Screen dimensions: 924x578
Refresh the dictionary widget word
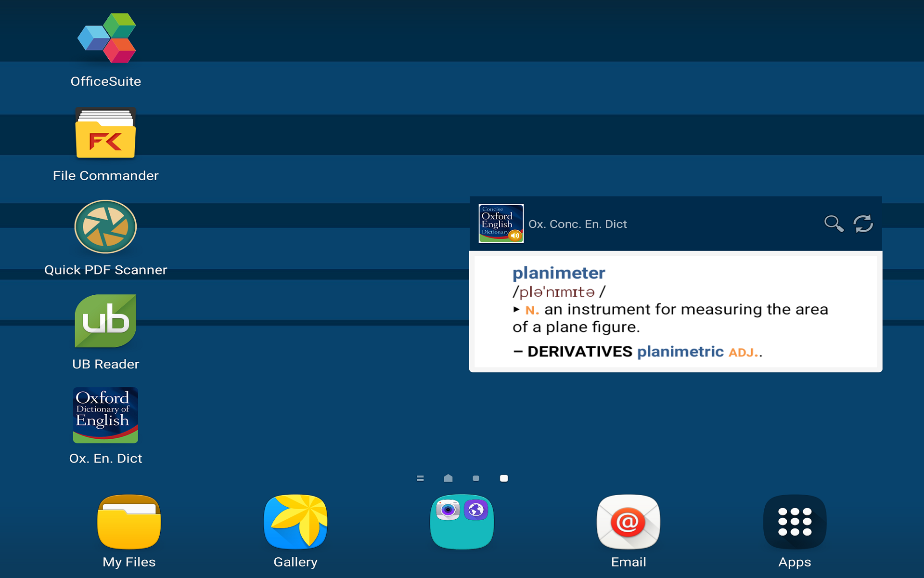click(x=863, y=223)
